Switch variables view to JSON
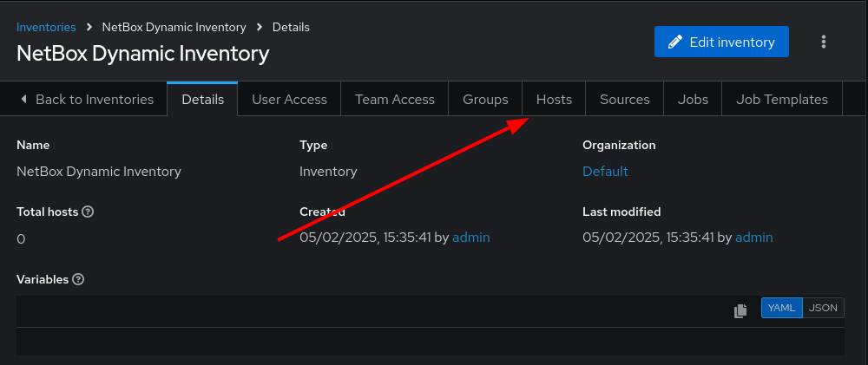Image resolution: width=868 pixels, height=365 pixels. click(823, 308)
